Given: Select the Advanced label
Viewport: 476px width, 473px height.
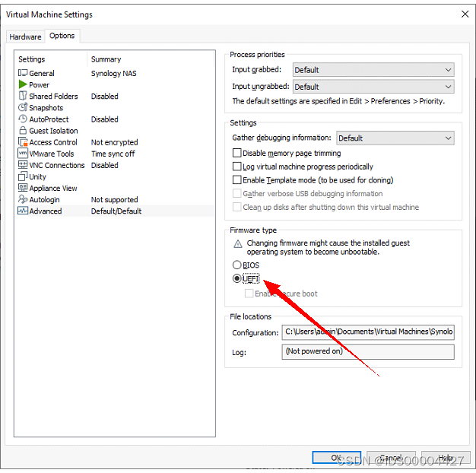Looking at the screenshot, I should point(46,211).
